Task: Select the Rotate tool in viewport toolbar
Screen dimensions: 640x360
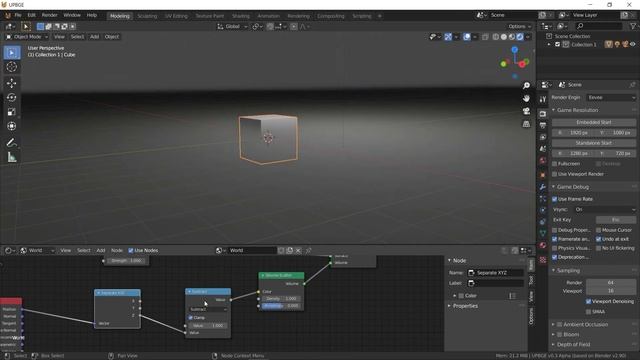Action: click(x=12, y=98)
